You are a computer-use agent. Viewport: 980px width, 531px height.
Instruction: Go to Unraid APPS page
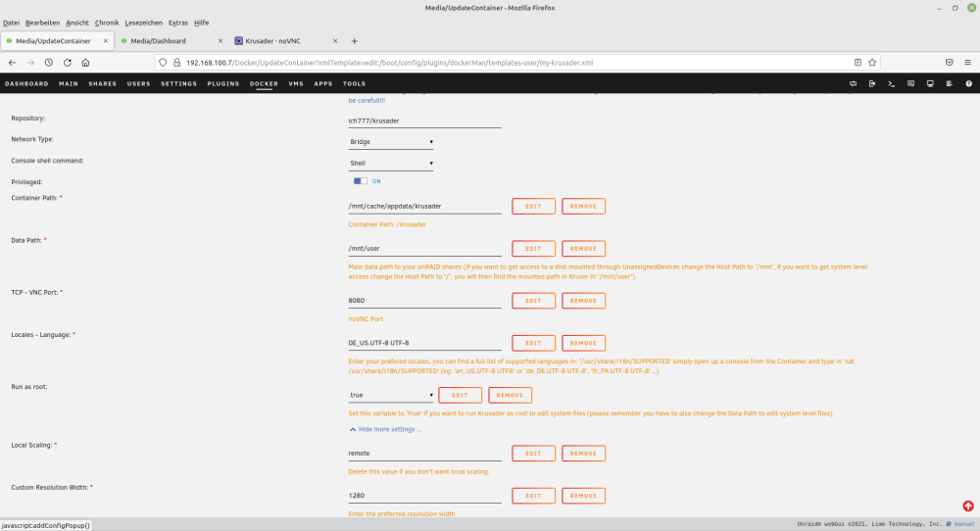[323, 83]
